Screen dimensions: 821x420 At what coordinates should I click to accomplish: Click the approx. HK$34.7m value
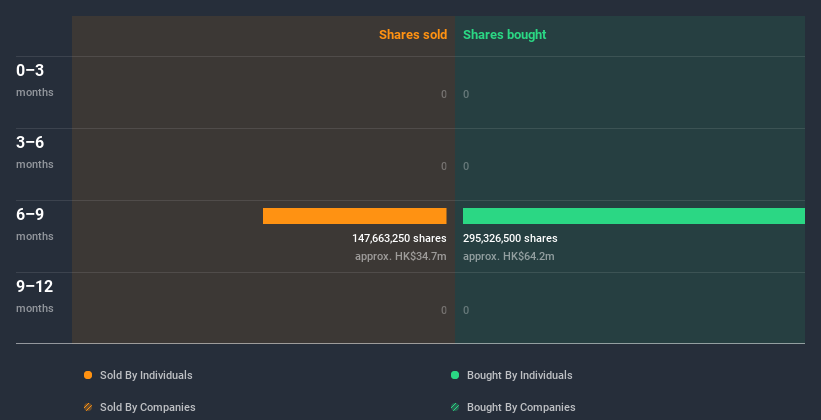pos(401,257)
